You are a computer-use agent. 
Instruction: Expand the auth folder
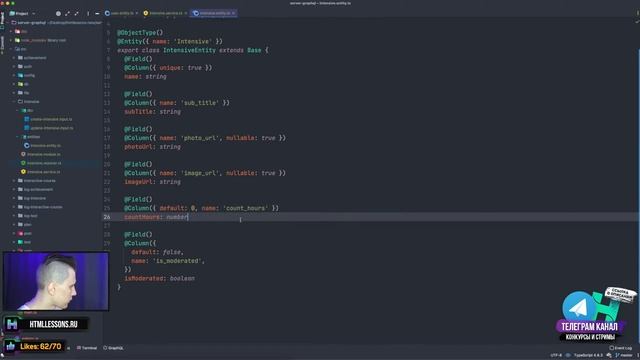[x=15, y=67]
